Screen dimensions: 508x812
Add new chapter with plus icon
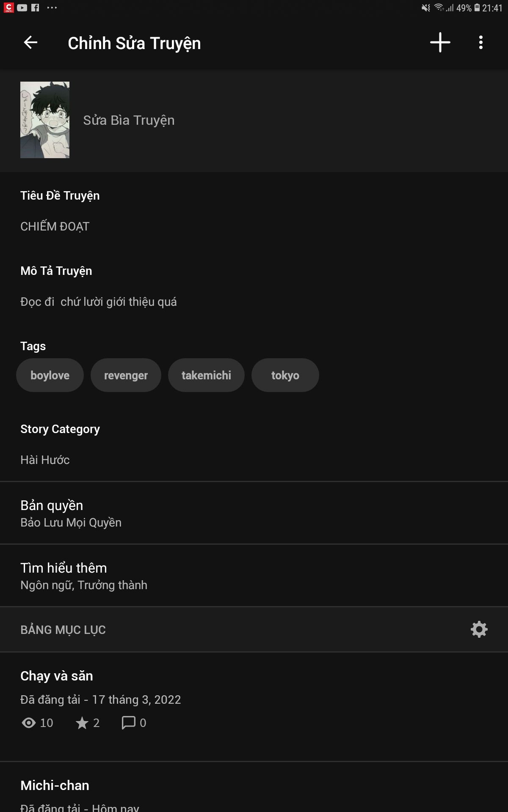click(440, 42)
